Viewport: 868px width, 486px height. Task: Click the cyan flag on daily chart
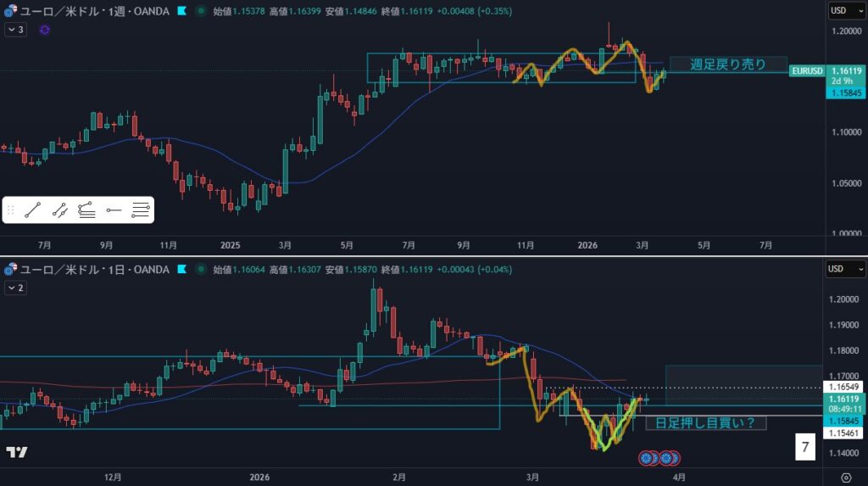pyautogui.click(x=178, y=269)
